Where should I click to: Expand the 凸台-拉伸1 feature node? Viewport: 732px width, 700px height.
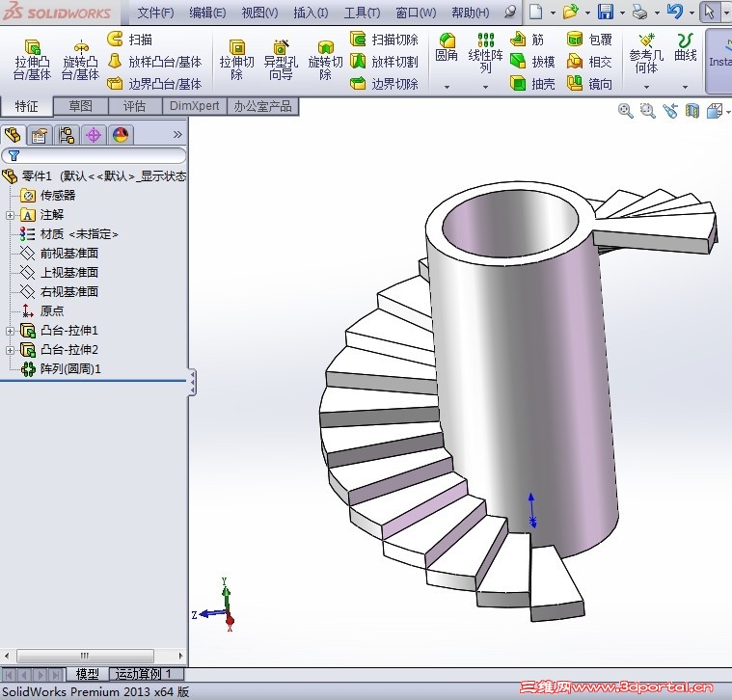coord(10,331)
